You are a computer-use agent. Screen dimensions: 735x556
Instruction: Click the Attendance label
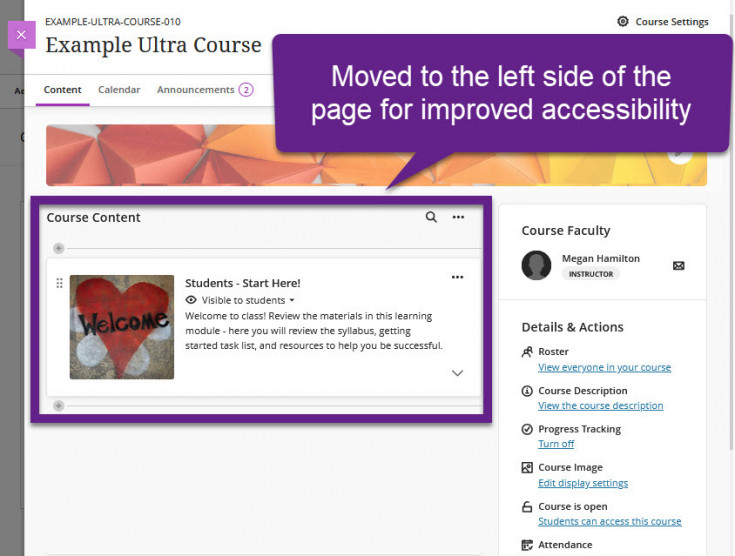pos(565,545)
